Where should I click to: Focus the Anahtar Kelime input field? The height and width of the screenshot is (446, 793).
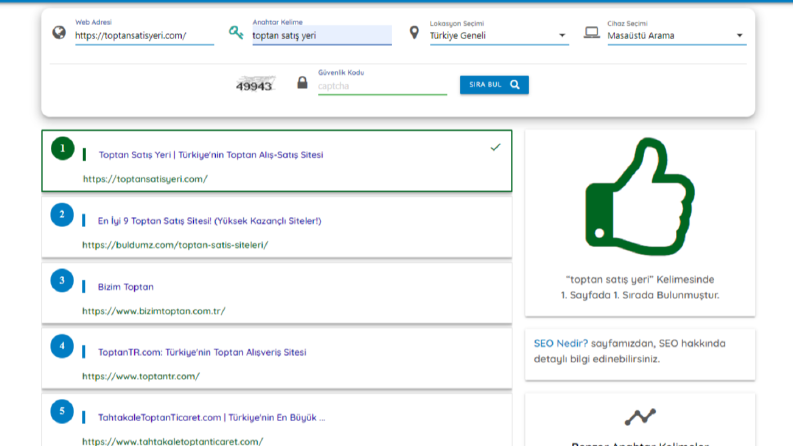(322, 35)
